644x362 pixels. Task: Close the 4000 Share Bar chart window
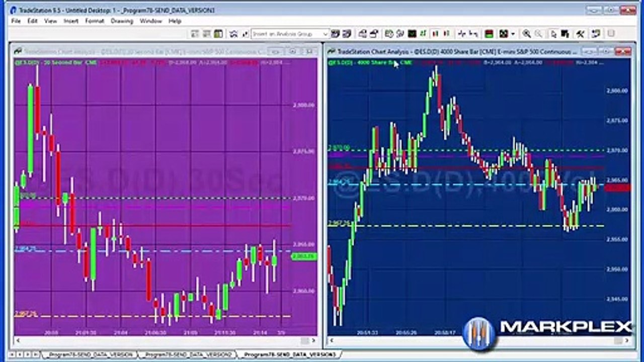pyautogui.click(x=623, y=51)
